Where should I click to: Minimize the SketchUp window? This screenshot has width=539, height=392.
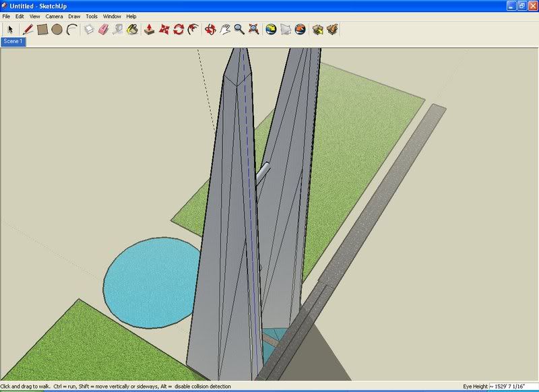pos(511,6)
